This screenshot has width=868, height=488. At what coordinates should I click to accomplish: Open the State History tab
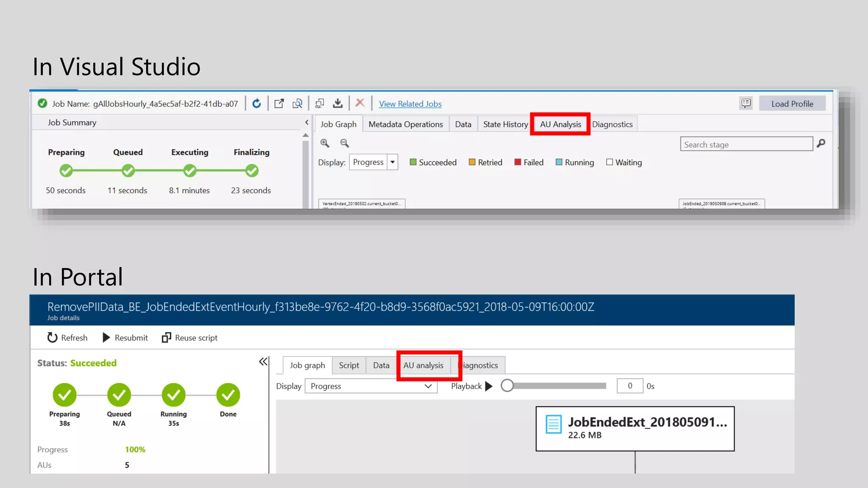(505, 124)
